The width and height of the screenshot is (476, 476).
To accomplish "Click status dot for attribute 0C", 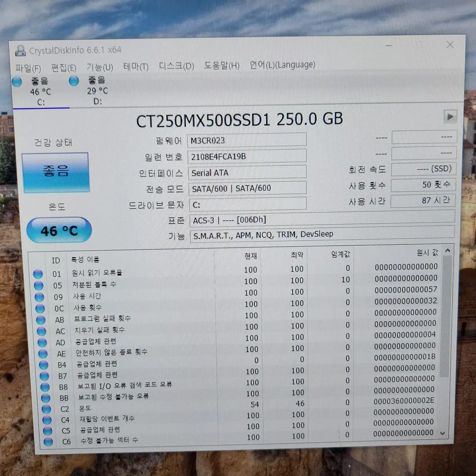I will [x=40, y=308].
